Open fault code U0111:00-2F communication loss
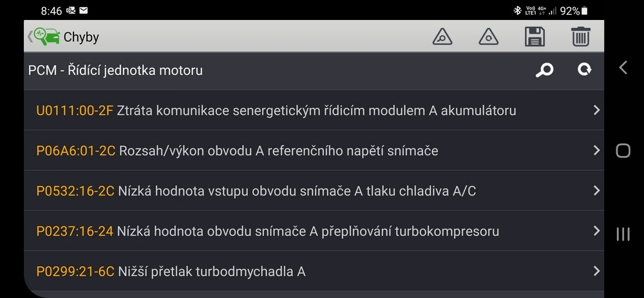 (x=276, y=110)
